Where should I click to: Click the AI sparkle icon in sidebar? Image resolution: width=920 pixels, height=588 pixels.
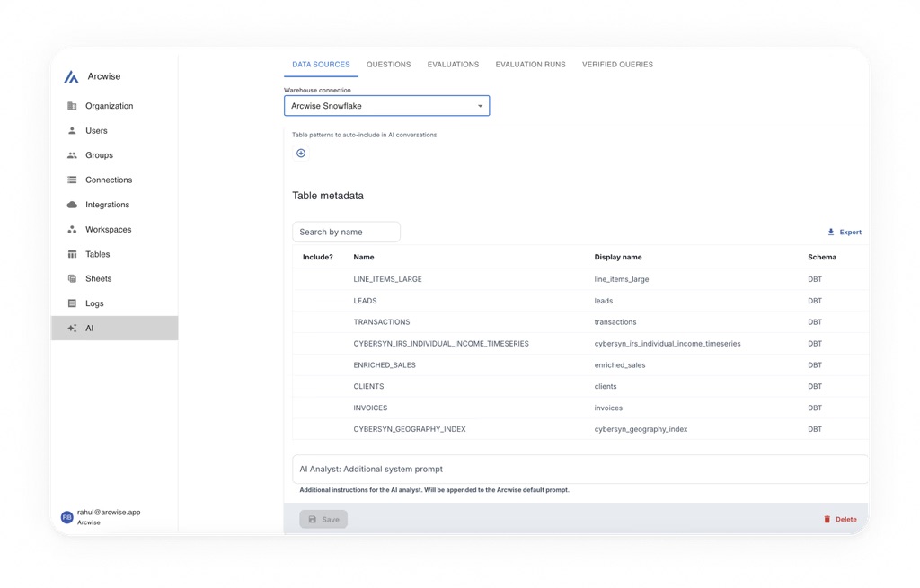click(x=72, y=329)
